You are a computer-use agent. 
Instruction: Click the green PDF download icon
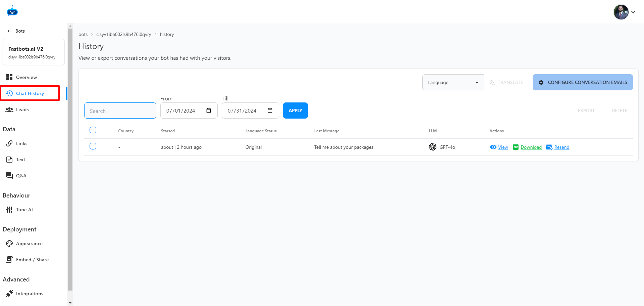pyautogui.click(x=516, y=147)
